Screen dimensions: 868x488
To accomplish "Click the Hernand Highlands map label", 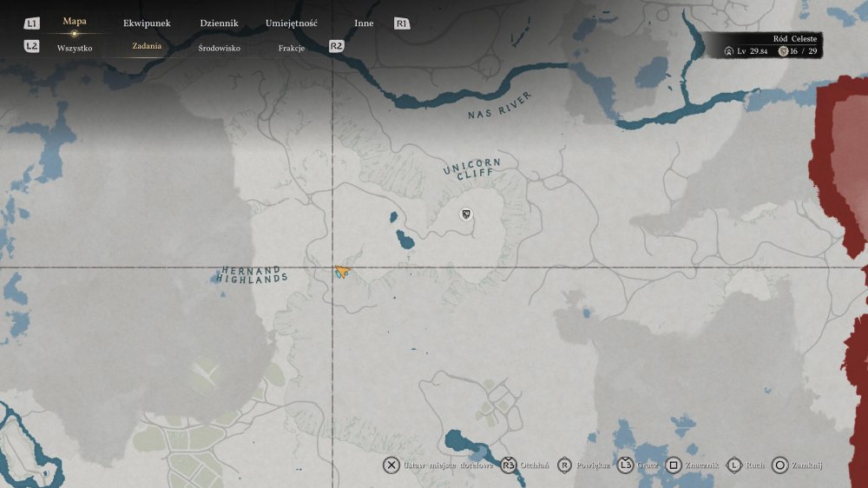I will [x=253, y=274].
